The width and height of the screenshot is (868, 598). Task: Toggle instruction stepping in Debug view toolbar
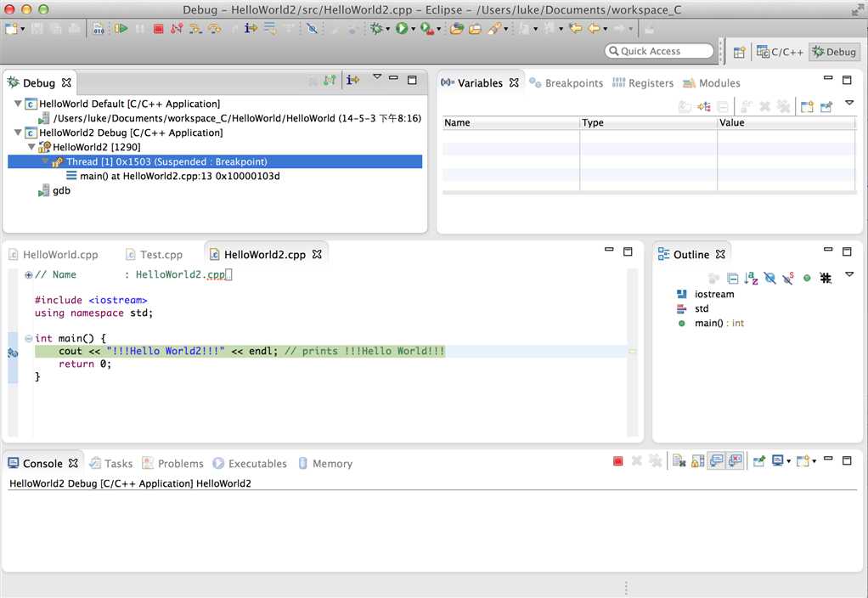pyautogui.click(x=352, y=81)
